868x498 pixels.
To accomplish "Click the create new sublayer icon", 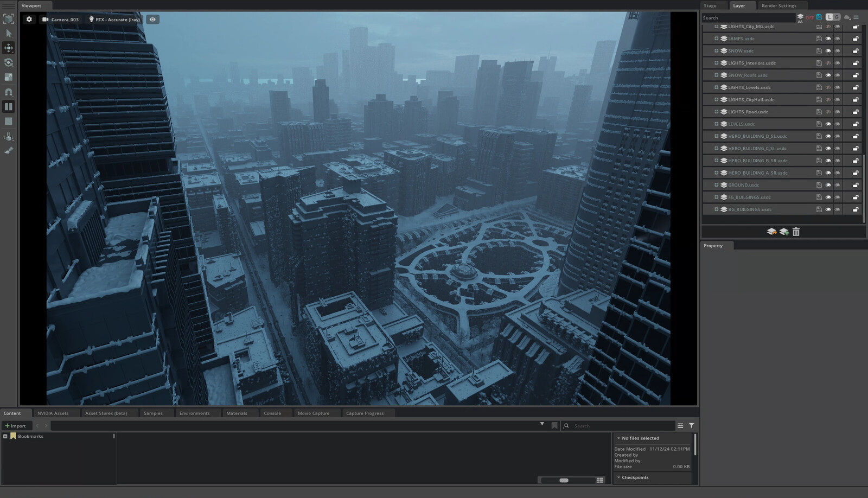I will [x=784, y=232].
